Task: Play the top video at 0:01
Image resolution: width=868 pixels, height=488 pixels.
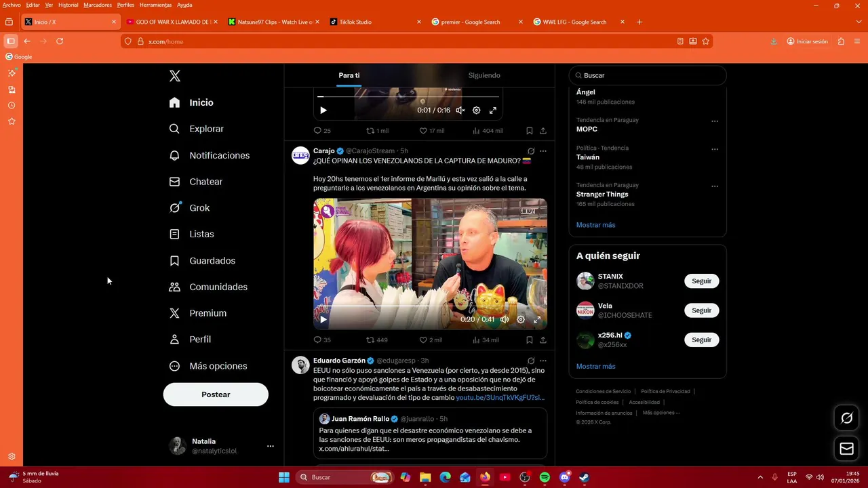Action: 323,110
